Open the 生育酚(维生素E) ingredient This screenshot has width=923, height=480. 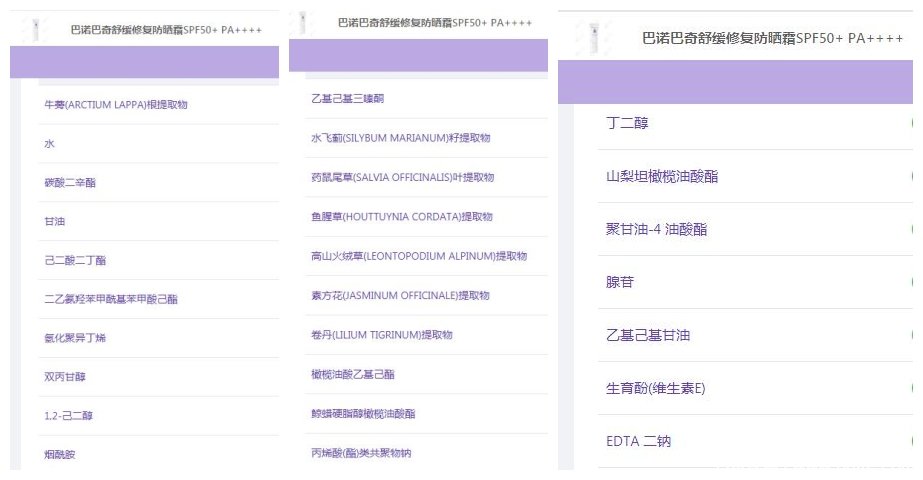656,388
